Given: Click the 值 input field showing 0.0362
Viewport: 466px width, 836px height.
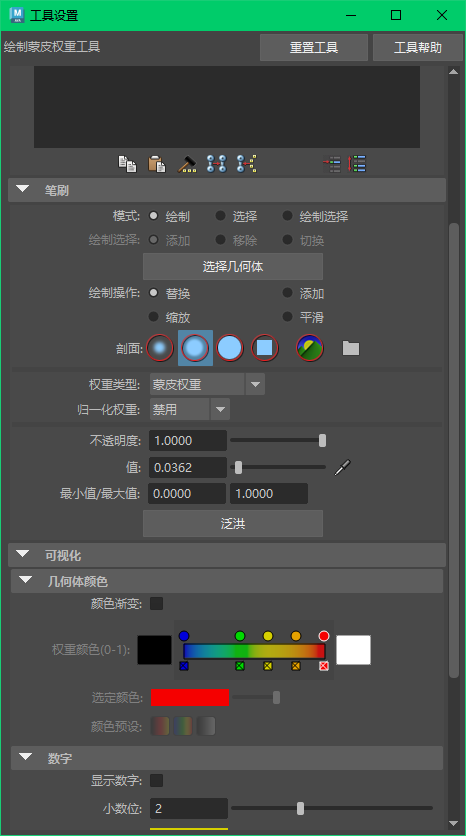Looking at the screenshot, I should [188, 468].
